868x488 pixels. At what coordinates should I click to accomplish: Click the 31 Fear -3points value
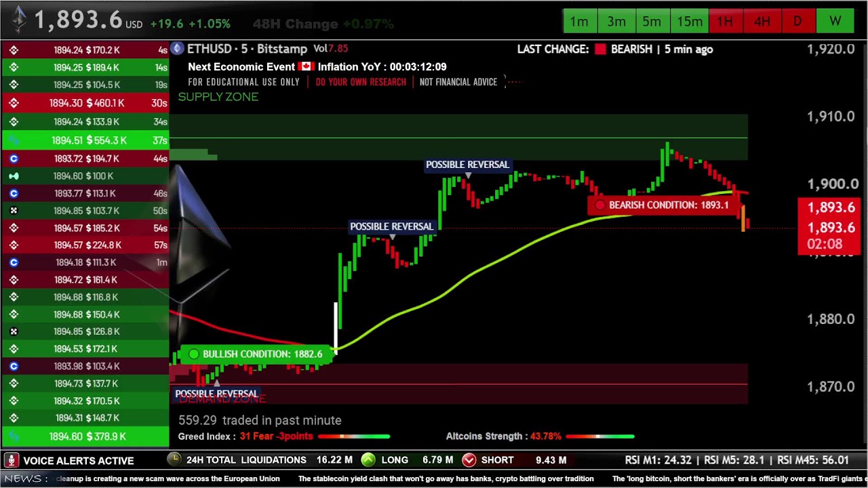tap(276, 436)
